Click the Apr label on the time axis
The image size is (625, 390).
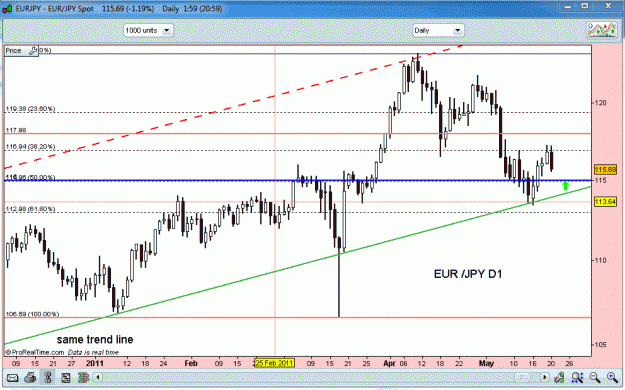click(389, 363)
